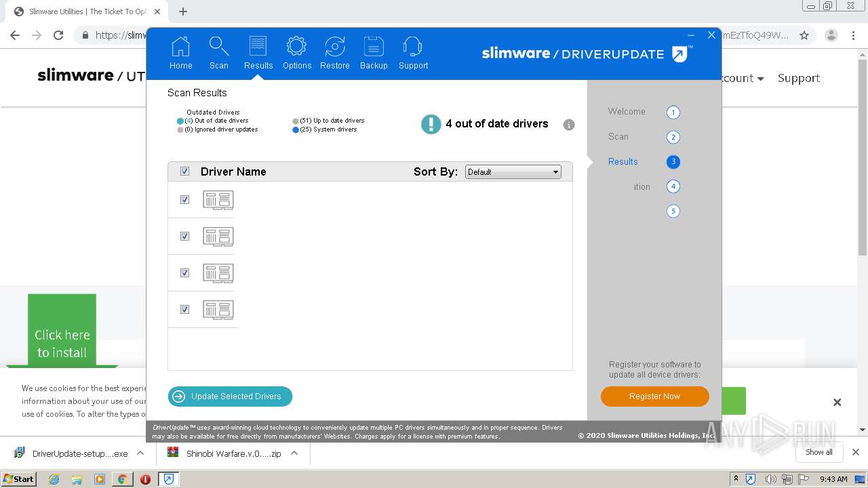This screenshot has height=488, width=868.
Task: Open the Results section in the toolbar
Action: [258, 54]
